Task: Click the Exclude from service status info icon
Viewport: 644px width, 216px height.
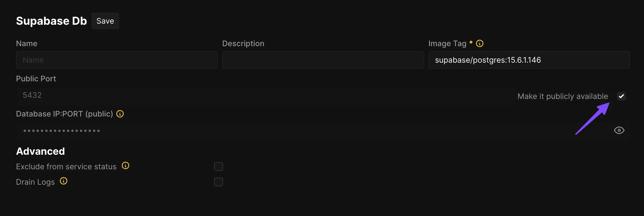Action: (x=125, y=166)
